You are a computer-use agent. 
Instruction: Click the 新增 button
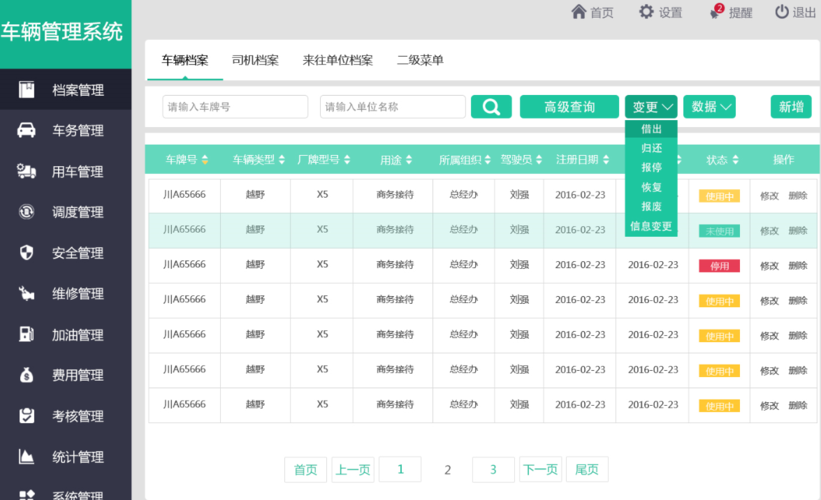pyautogui.click(x=791, y=107)
